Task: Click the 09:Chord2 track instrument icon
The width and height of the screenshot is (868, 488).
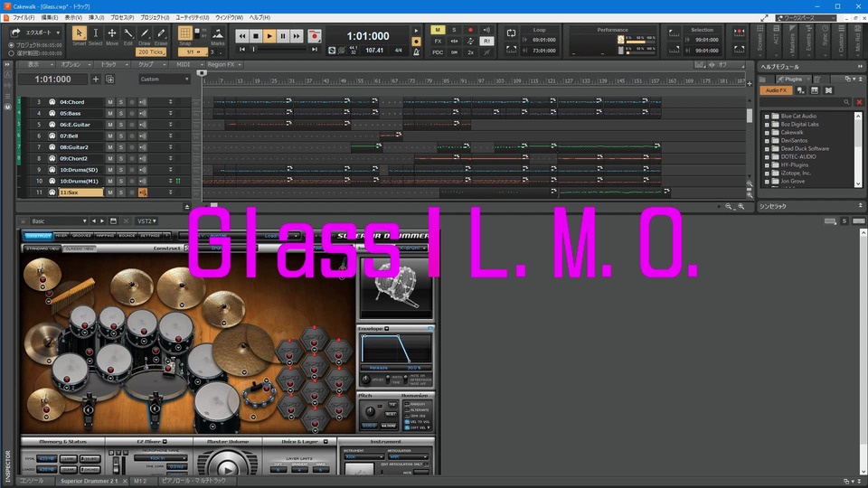Action: coord(52,158)
